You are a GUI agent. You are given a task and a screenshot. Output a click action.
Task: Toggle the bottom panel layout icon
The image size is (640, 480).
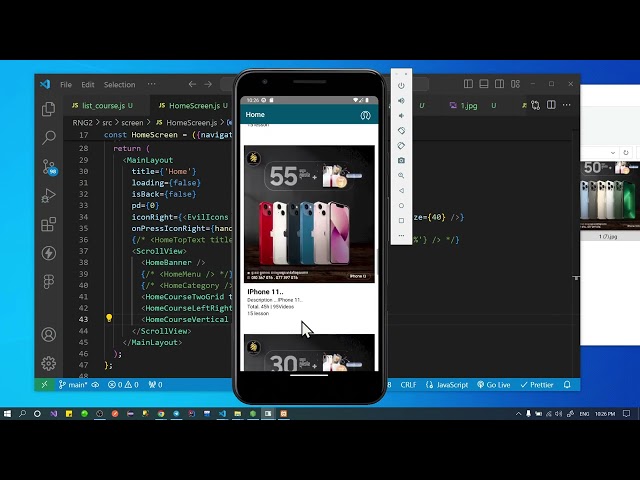coord(484,84)
